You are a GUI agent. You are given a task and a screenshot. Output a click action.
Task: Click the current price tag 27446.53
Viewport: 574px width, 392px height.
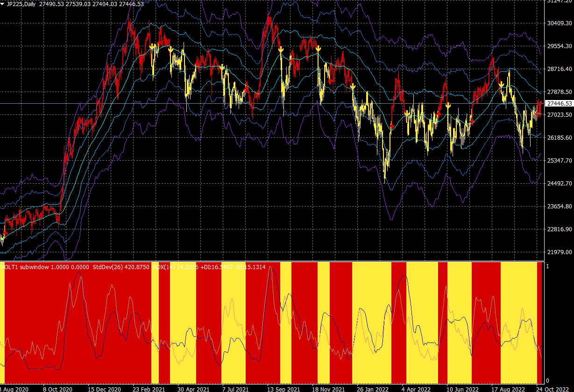click(560, 103)
